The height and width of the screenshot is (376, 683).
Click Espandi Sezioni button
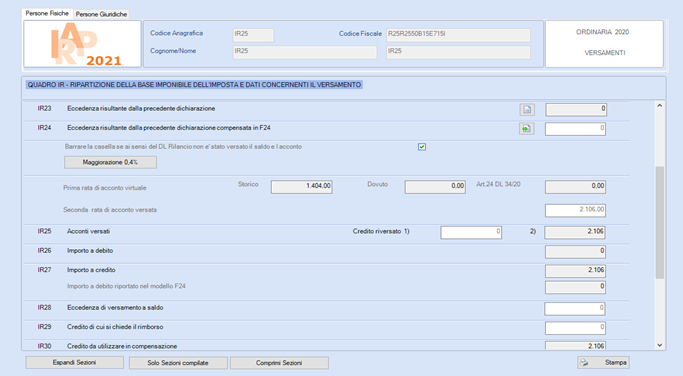coord(74,362)
